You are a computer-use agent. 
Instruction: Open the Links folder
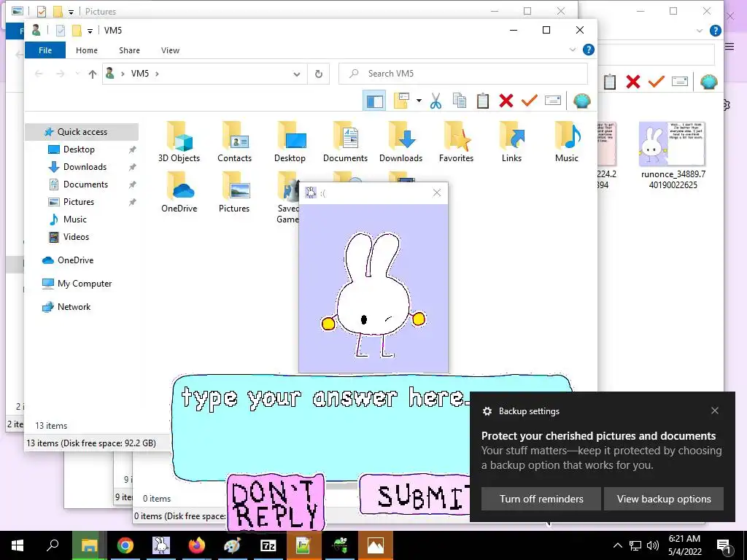511,142
